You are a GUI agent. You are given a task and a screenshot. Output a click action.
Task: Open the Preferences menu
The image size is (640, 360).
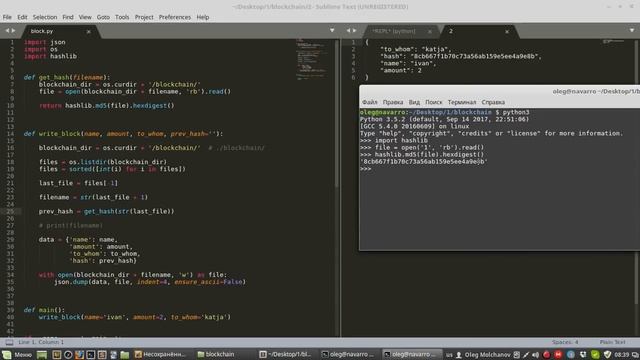175,17
